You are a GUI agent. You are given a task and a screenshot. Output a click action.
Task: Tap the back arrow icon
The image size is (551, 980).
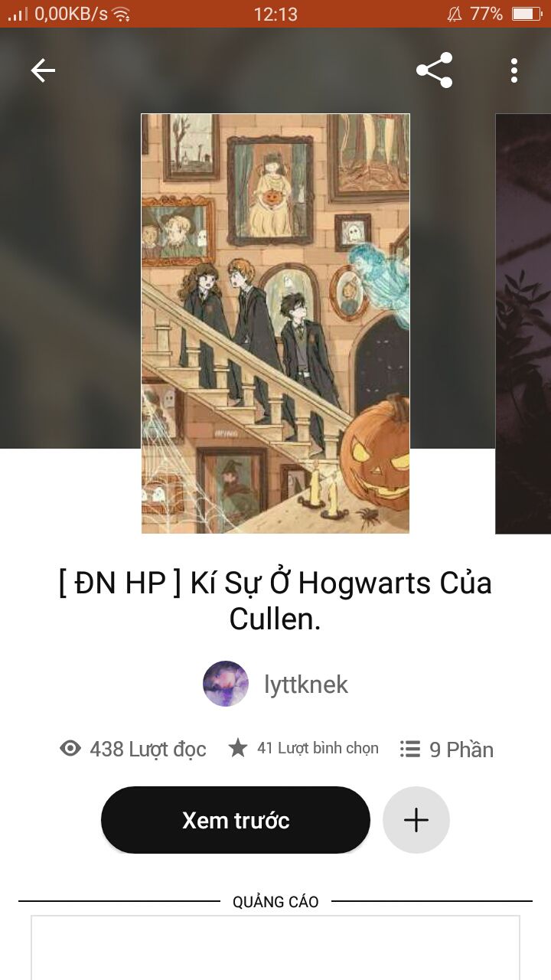click(x=43, y=70)
